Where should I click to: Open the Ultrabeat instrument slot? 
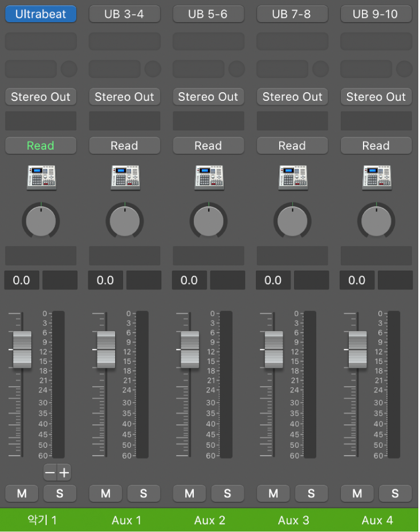click(x=40, y=14)
